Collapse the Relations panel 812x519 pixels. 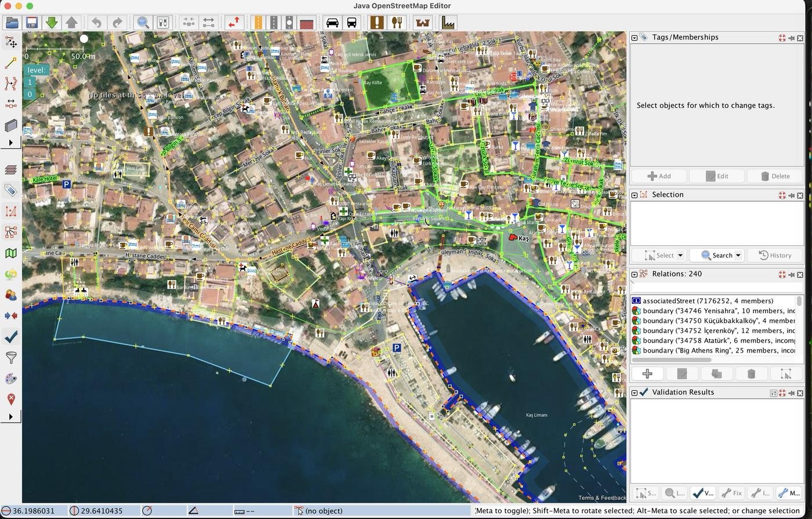(x=635, y=274)
